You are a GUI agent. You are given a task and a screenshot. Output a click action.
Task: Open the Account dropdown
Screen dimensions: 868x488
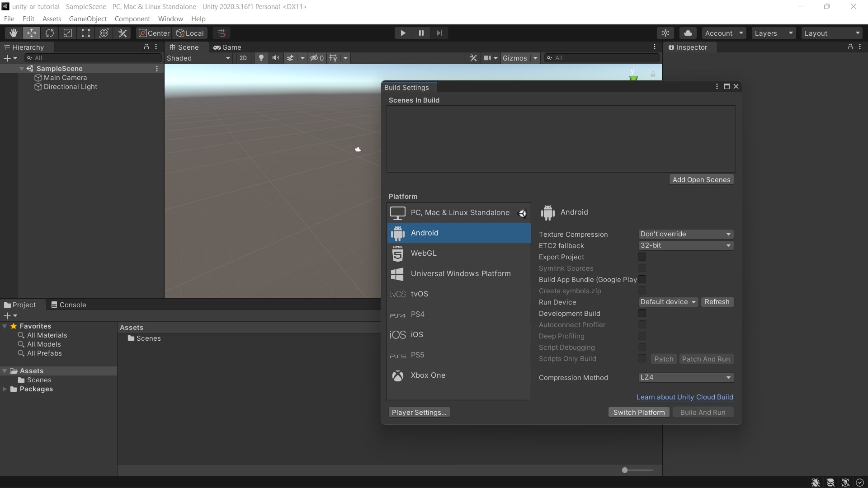tap(724, 33)
